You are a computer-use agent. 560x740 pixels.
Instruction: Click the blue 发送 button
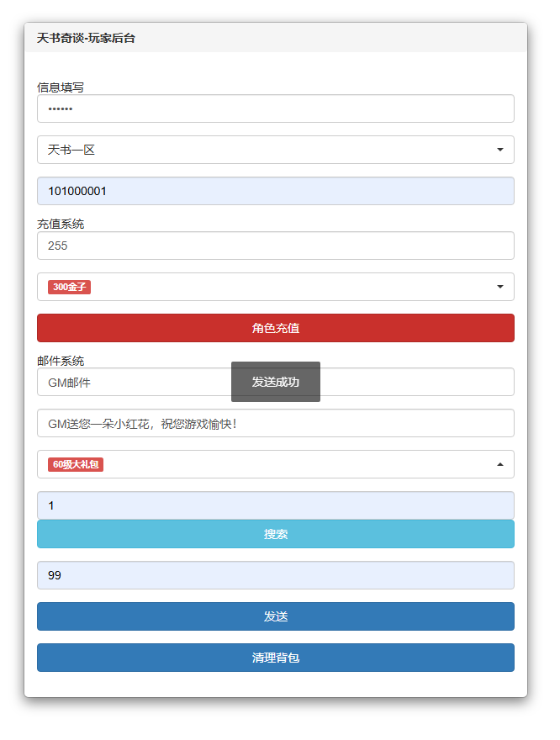point(276,616)
